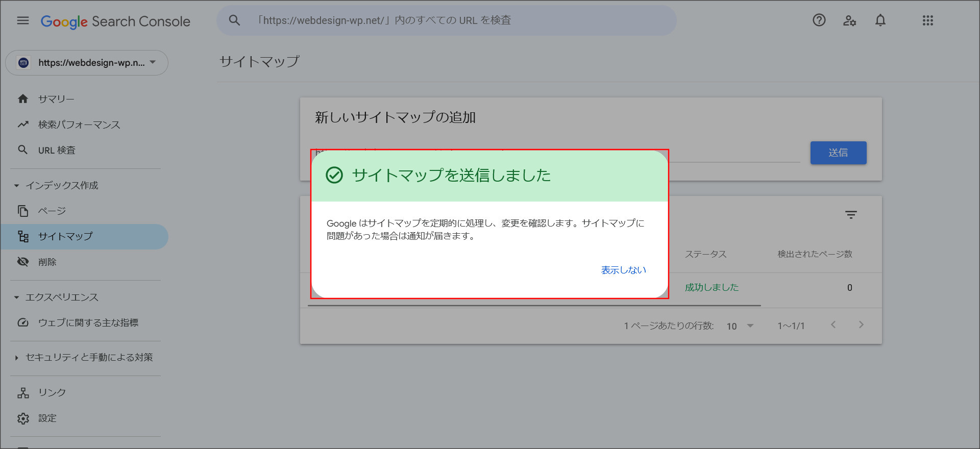
Task: Click the search magnifier icon in URL bar
Action: coord(234,20)
